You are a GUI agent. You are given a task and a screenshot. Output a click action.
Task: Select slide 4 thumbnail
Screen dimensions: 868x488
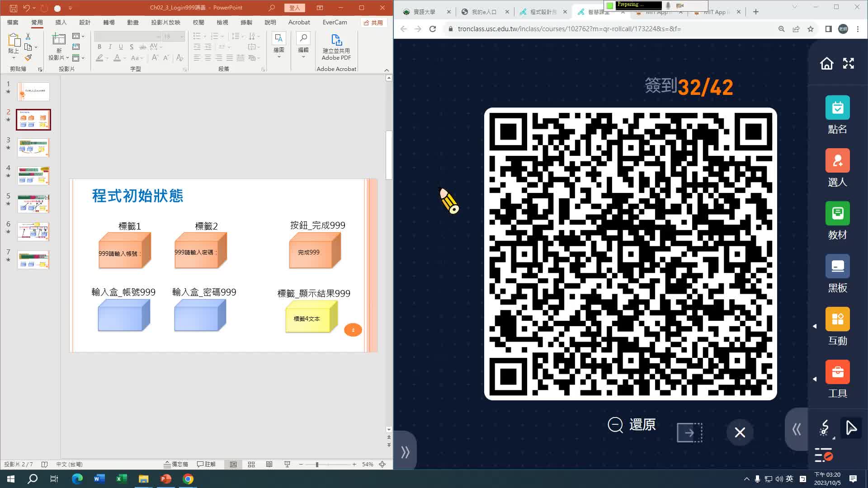[x=33, y=175]
